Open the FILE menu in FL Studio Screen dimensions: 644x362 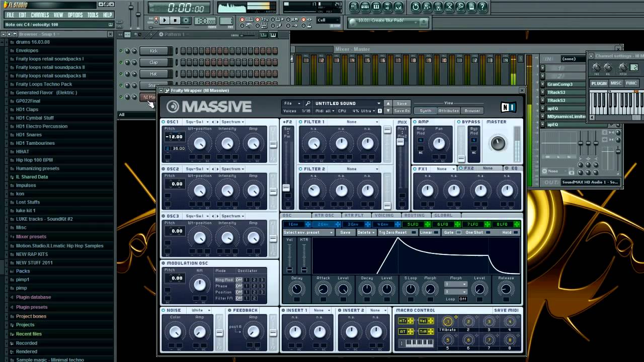tap(10, 15)
